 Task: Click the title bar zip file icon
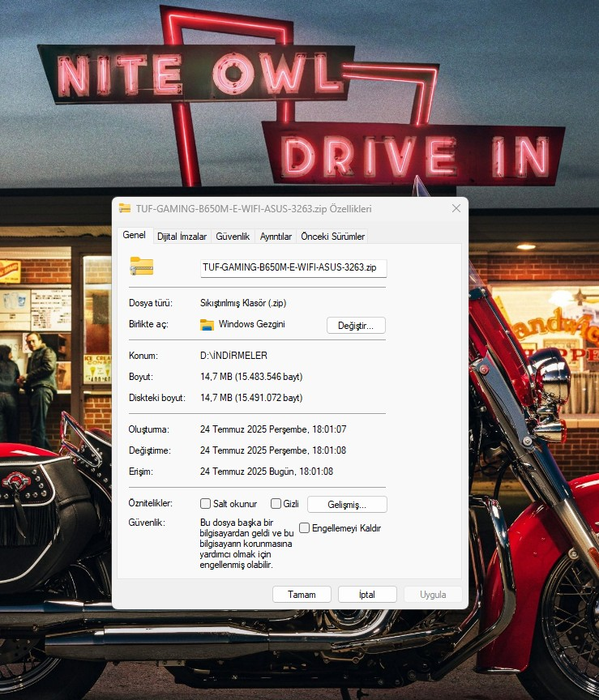[x=125, y=208]
